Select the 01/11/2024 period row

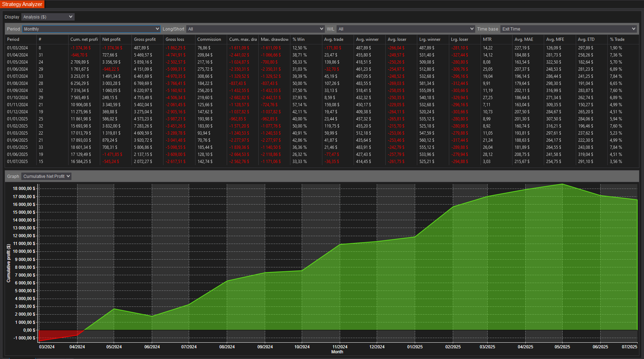tap(17, 105)
